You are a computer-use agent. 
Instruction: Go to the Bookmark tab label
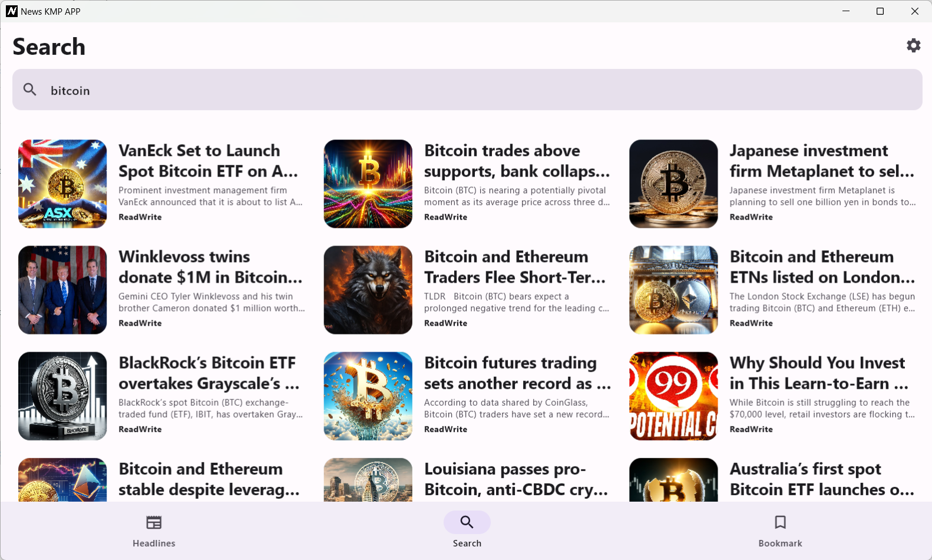click(780, 543)
